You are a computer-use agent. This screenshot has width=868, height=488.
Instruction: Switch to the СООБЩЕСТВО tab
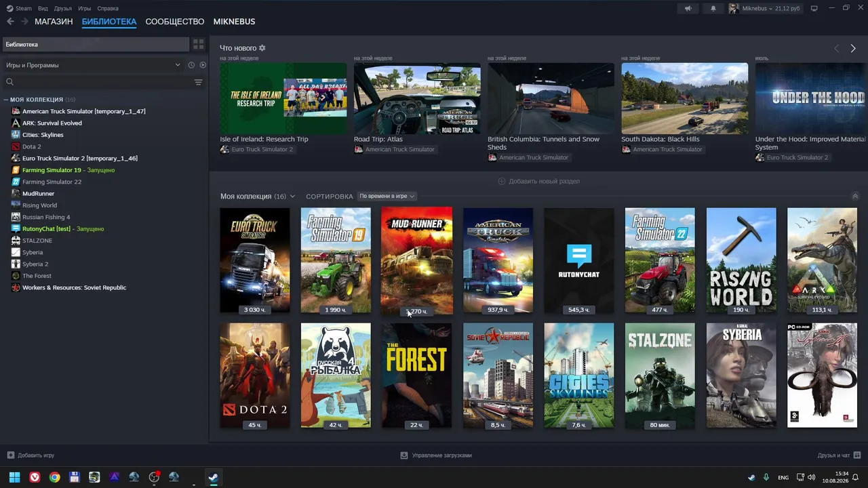click(175, 22)
